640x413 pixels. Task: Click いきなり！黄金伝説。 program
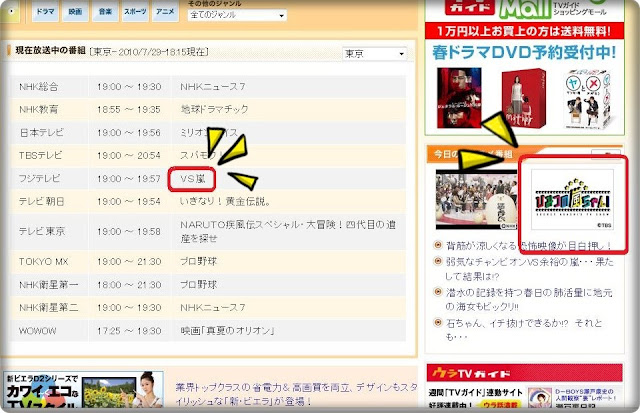[225, 201]
